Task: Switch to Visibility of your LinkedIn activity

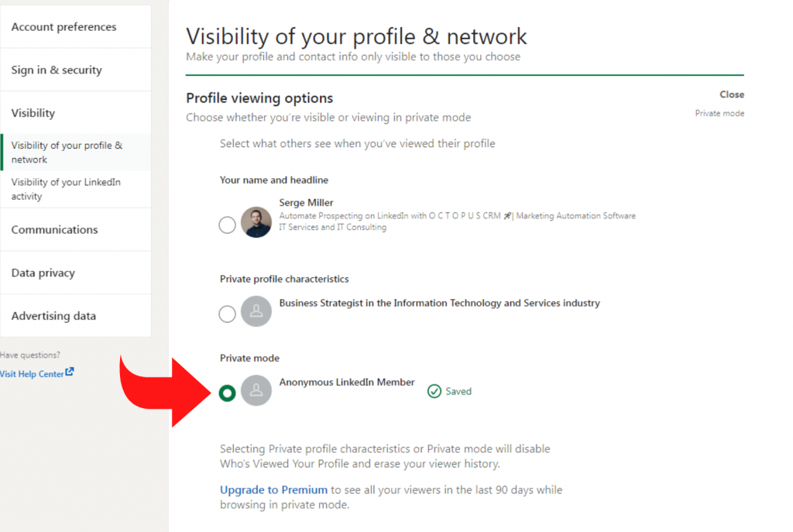Action: tap(67, 189)
